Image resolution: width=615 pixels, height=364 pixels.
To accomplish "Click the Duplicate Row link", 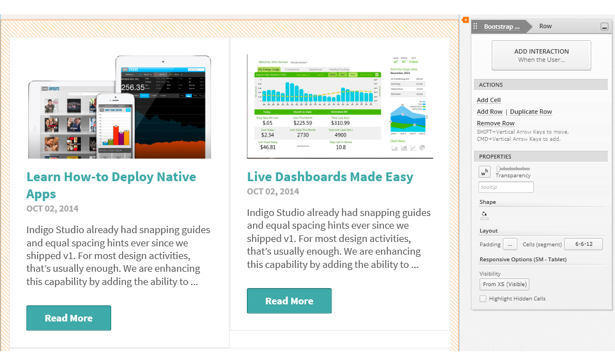I will [x=530, y=112].
